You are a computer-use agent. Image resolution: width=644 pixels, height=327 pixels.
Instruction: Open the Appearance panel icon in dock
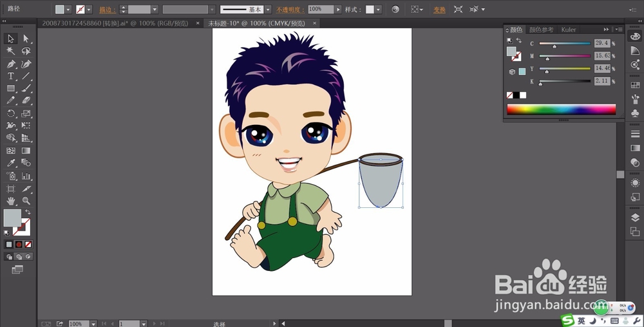(x=635, y=183)
